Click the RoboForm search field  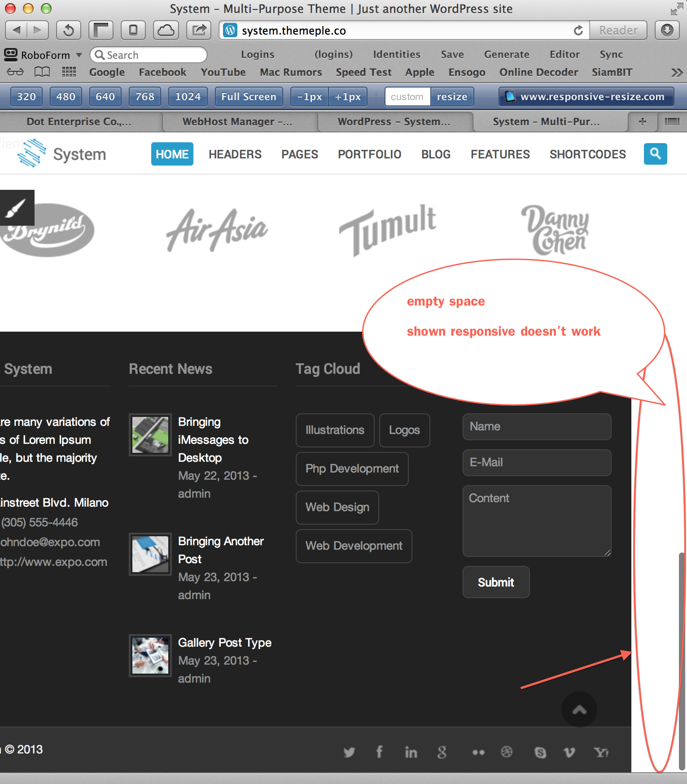pos(149,55)
